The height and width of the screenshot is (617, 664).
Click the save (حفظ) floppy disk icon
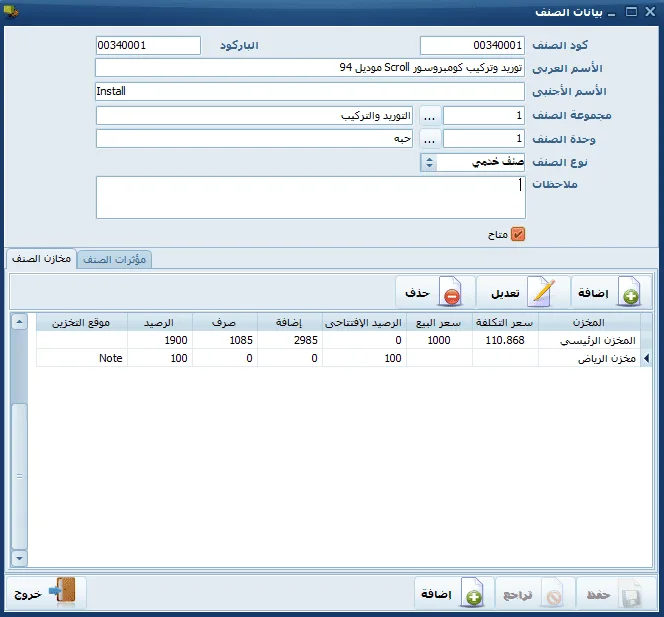(x=630, y=595)
